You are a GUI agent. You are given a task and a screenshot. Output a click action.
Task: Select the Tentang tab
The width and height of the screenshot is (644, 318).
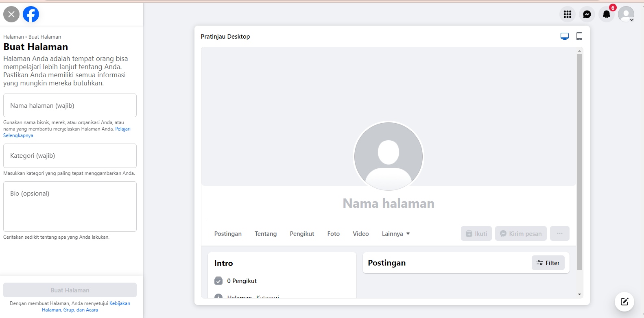[x=266, y=234]
